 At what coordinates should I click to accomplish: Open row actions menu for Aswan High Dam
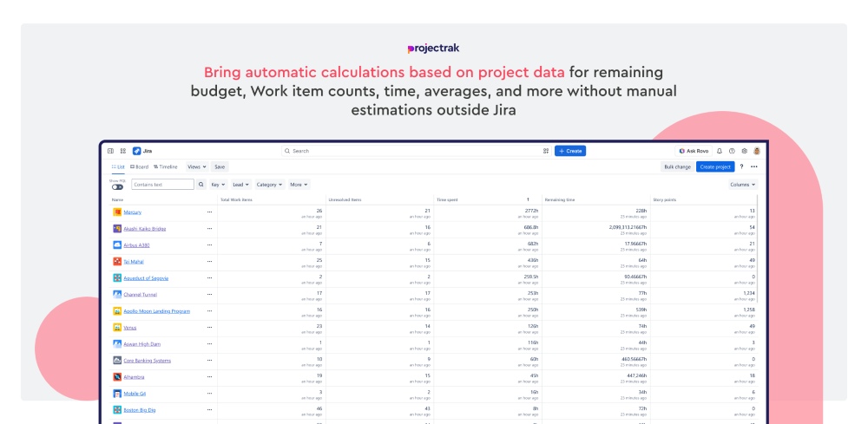209,344
